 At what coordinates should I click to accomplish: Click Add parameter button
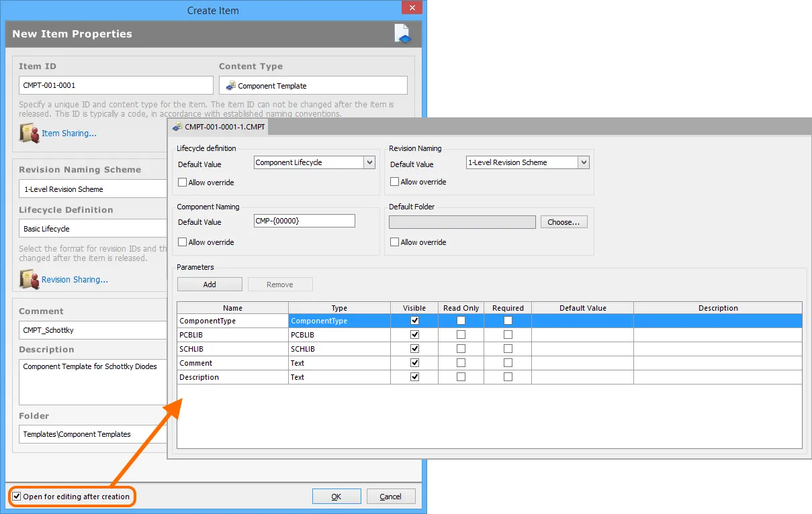pyautogui.click(x=210, y=285)
